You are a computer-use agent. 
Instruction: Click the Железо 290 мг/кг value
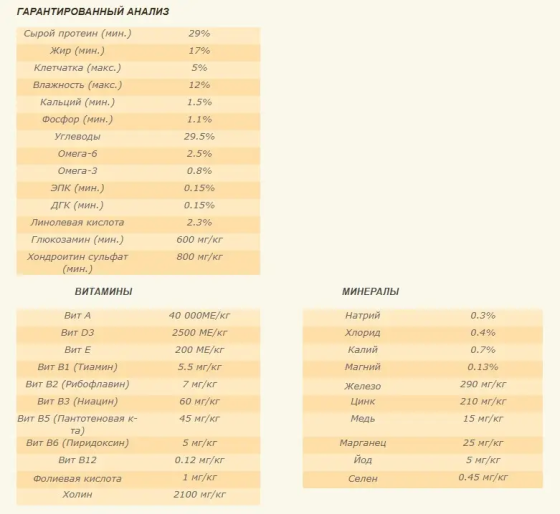483,384
